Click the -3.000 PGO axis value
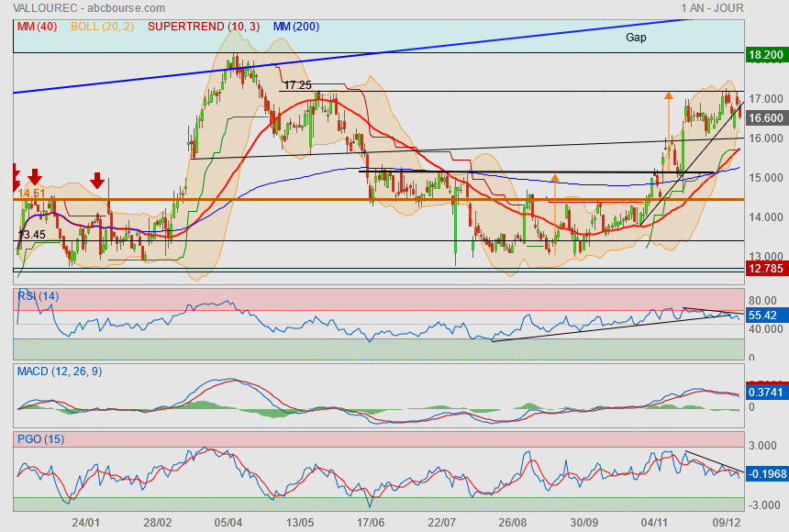Image resolution: width=789 pixels, height=532 pixels. click(x=762, y=505)
